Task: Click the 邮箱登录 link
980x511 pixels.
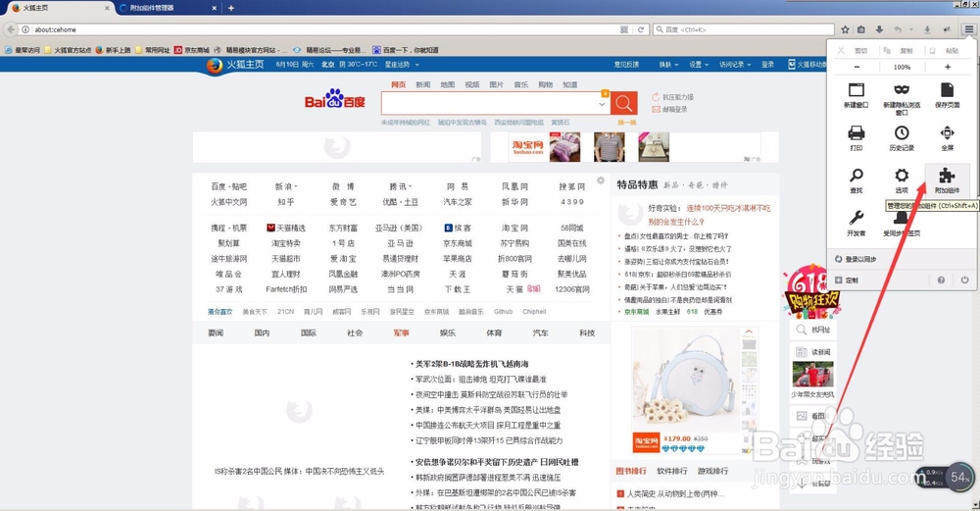Action: pos(669,109)
